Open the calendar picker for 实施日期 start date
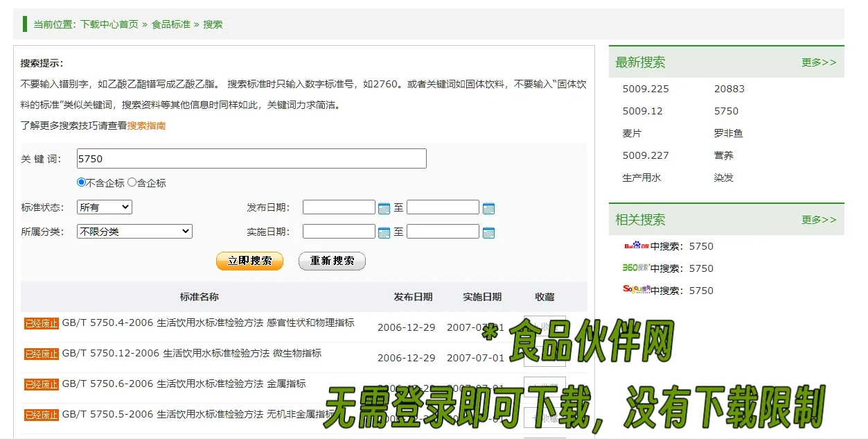This screenshot has width=868, height=439. point(386,232)
